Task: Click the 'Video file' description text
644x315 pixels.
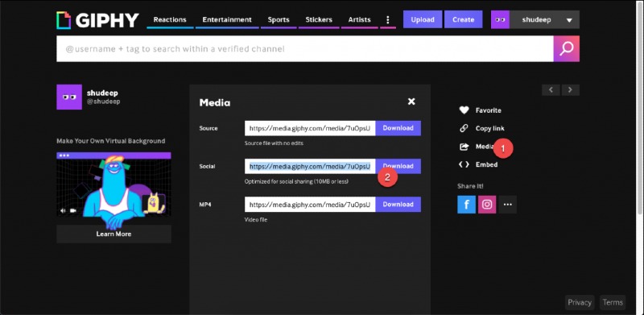Action: coord(256,220)
